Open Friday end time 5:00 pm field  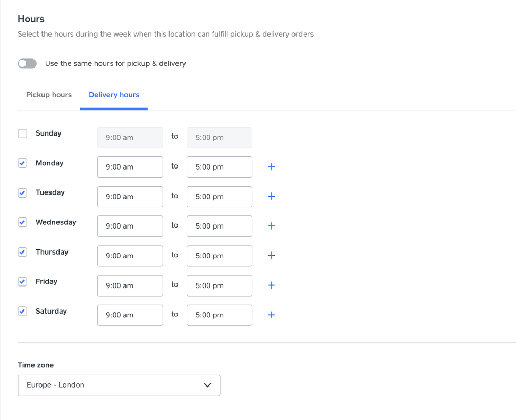219,285
